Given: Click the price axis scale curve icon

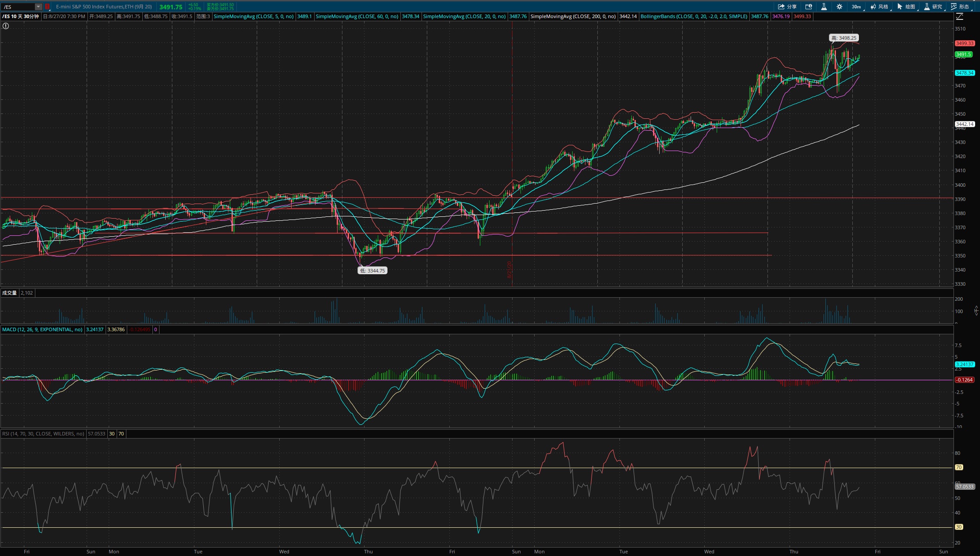Looking at the screenshot, I should pos(959,16).
